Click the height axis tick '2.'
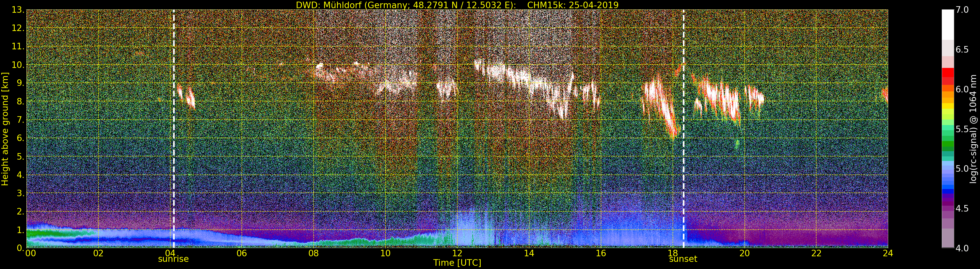This screenshot has width=980, height=269. 20,211
